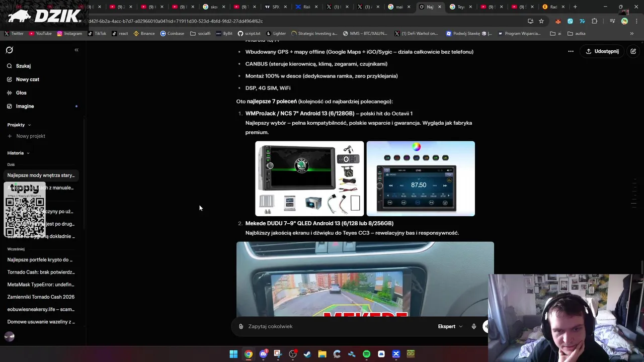Open the Chrome extensions puzzle icon
This screenshot has width=644, height=362.
click(595, 21)
